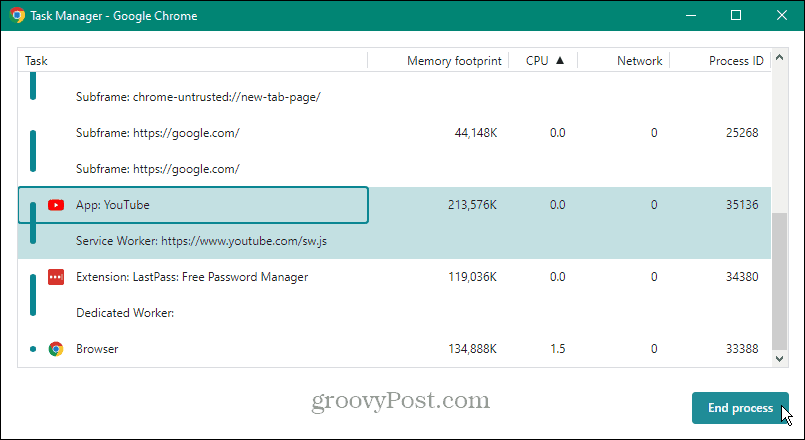Click the LastPass extension icon
This screenshot has width=805, height=440.
56,277
